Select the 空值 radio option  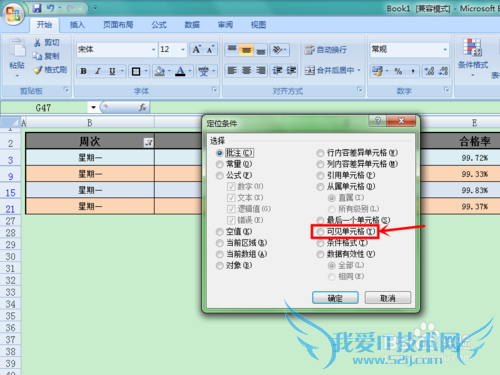pos(219,232)
